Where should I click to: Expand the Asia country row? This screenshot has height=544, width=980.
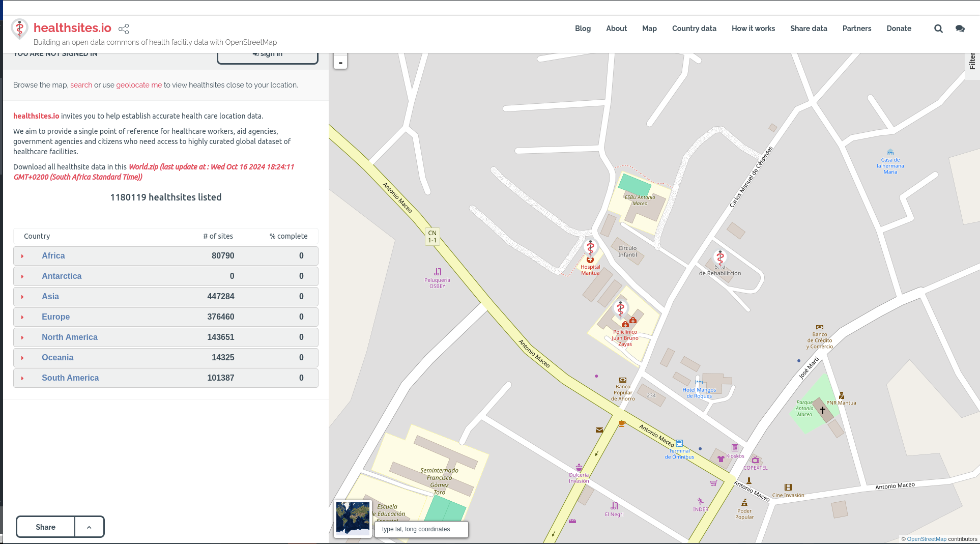22,297
